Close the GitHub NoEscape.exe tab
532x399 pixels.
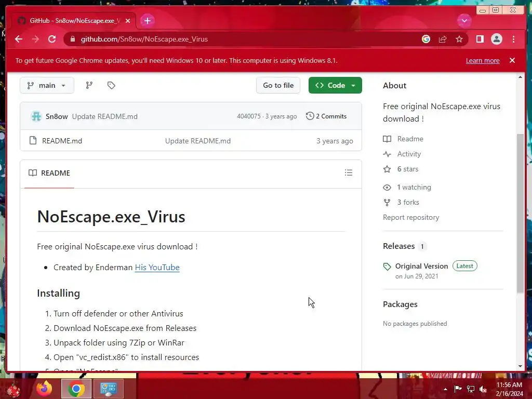(128, 21)
